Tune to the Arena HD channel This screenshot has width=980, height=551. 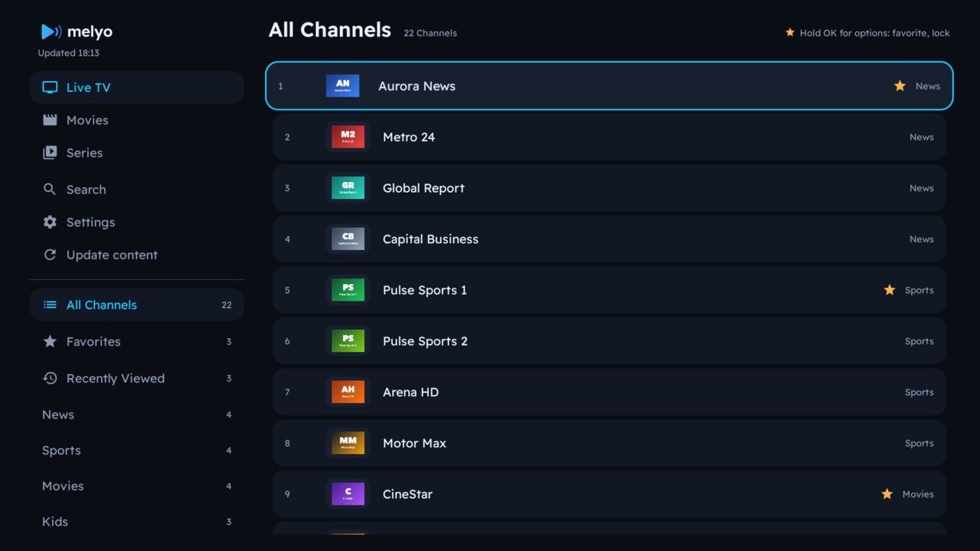(609, 392)
